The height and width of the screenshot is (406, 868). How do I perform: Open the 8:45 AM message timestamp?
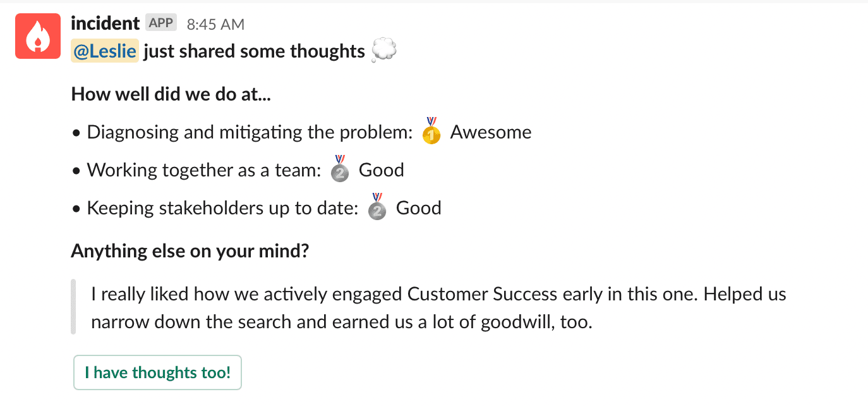point(215,25)
